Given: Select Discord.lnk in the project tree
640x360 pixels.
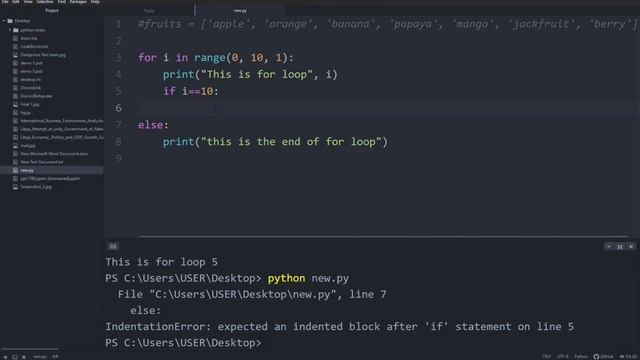Looking at the screenshot, I should (31, 88).
